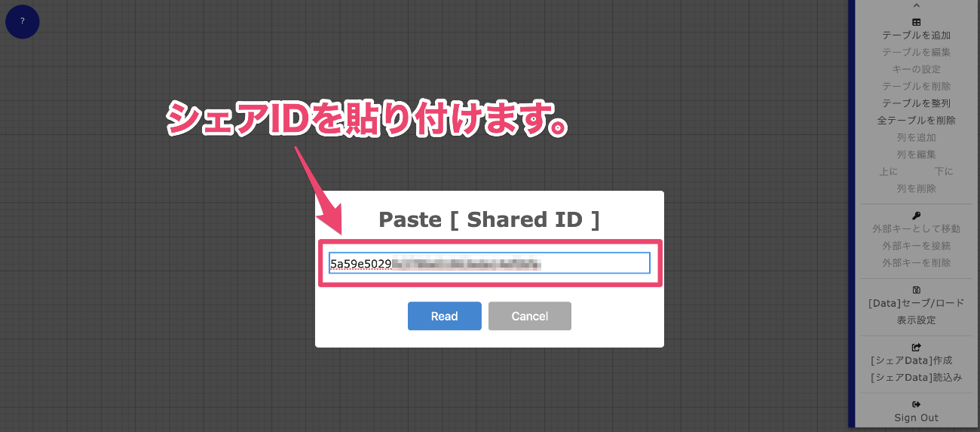
Task: Select テーブルを編集 in sidebar
Action: 916,53
